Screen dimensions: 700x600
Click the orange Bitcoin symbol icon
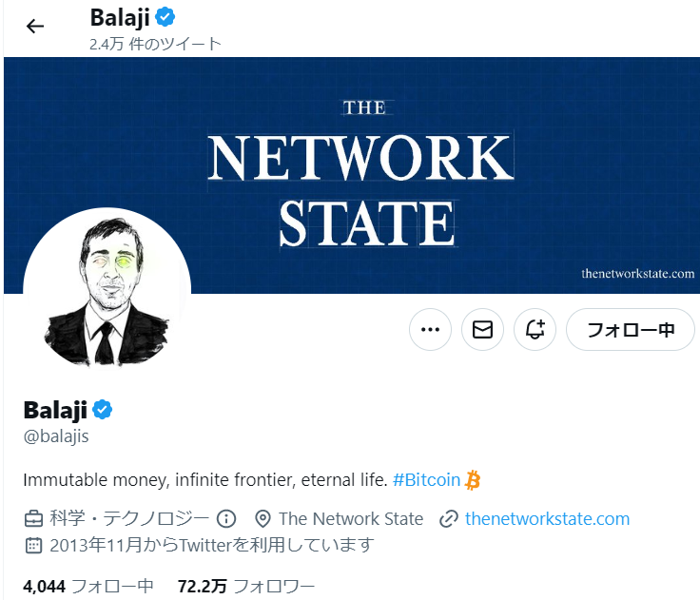[x=473, y=480]
